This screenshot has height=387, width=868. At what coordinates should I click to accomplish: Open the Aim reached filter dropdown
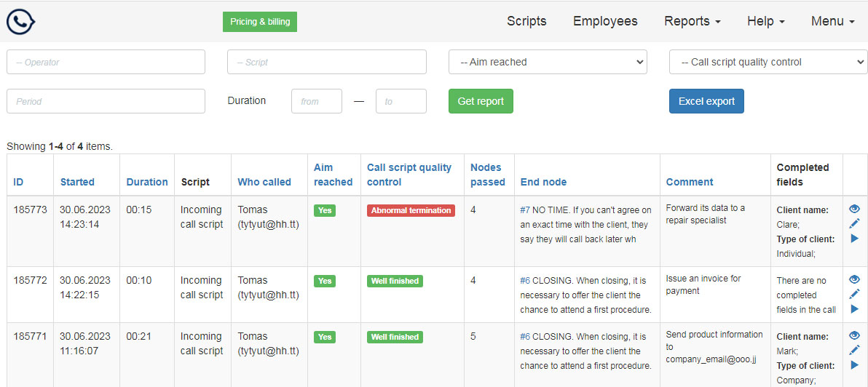[548, 62]
